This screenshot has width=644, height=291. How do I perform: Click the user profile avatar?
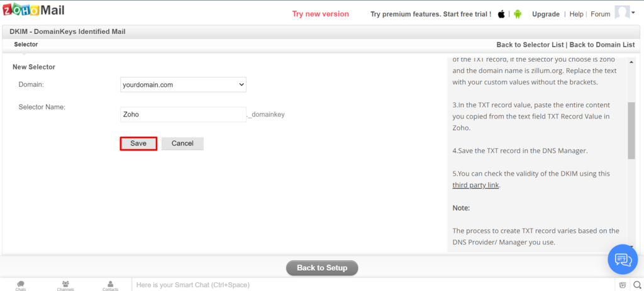[x=622, y=13]
